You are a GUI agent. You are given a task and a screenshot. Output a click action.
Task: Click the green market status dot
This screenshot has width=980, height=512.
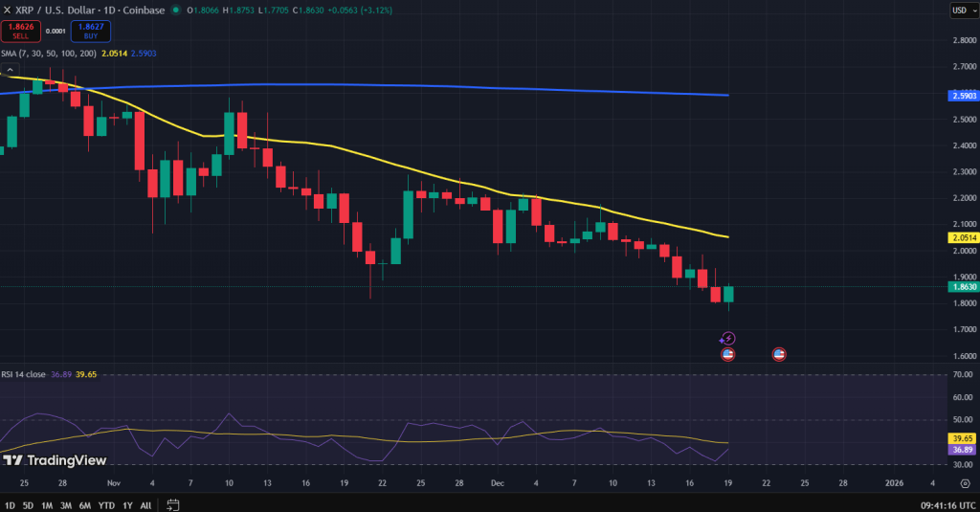(x=177, y=11)
